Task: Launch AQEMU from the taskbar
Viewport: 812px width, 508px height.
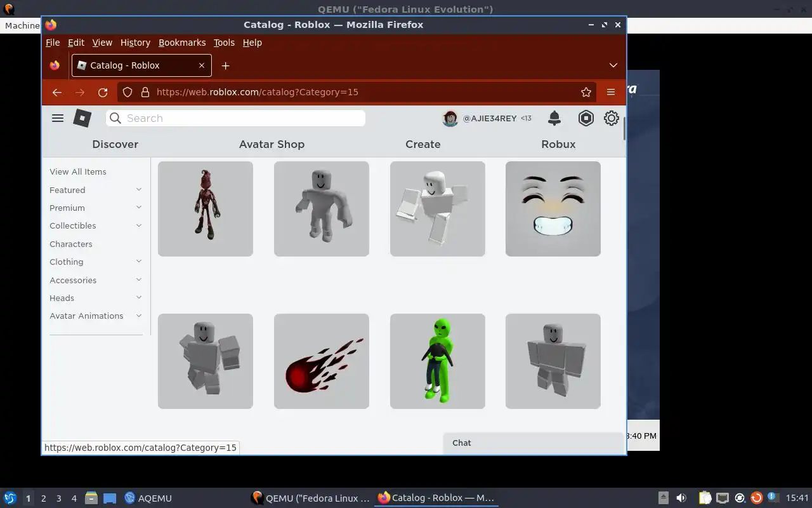Action: tap(148, 498)
